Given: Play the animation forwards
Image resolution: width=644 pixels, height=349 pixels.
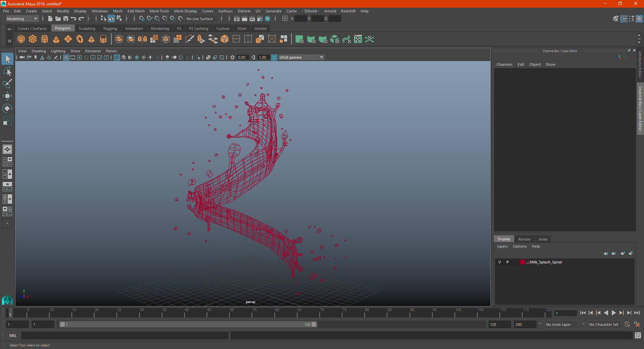Looking at the screenshot, I should click(x=613, y=313).
